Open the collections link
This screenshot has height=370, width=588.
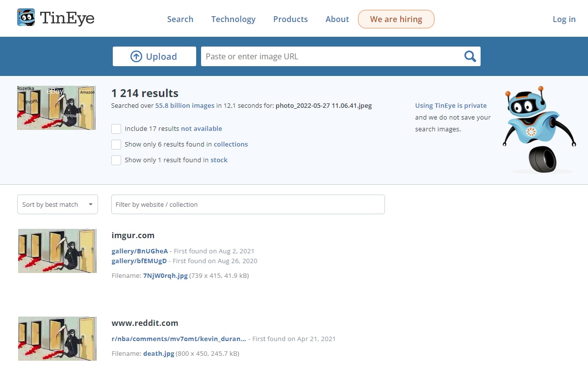coord(230,145)
